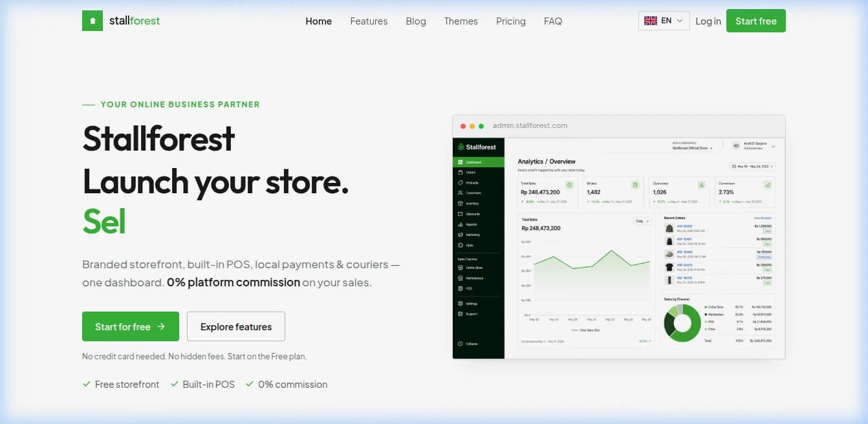The width and height of the screenshot is (868, 424).
Task: Click the Total Sales card's money icon
Action: coord(570,185)
